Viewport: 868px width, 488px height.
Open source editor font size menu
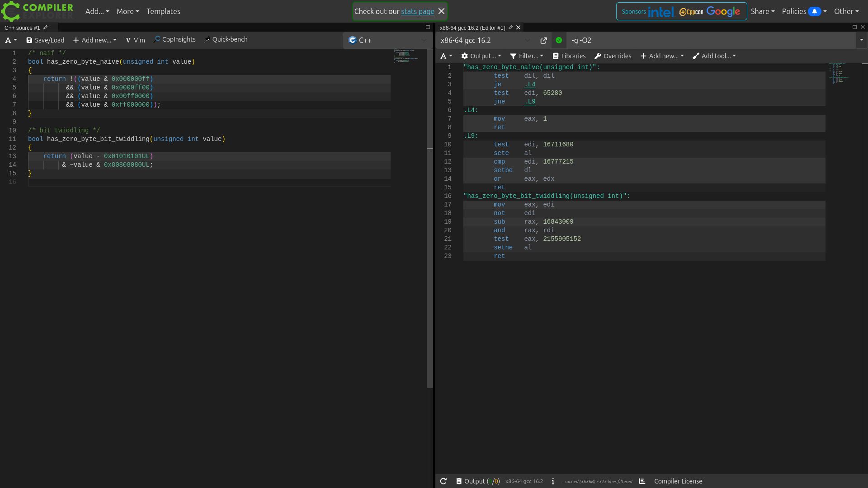tap(11, 40)
